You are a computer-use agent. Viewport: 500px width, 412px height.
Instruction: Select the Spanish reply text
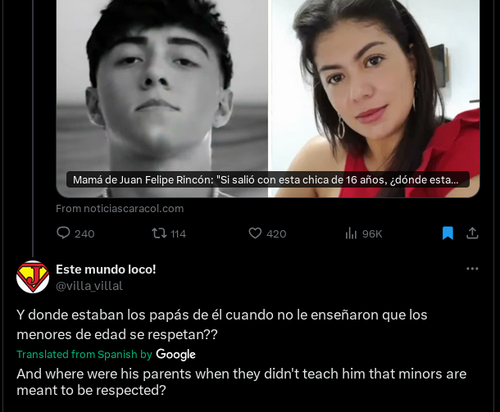(222, 324)
